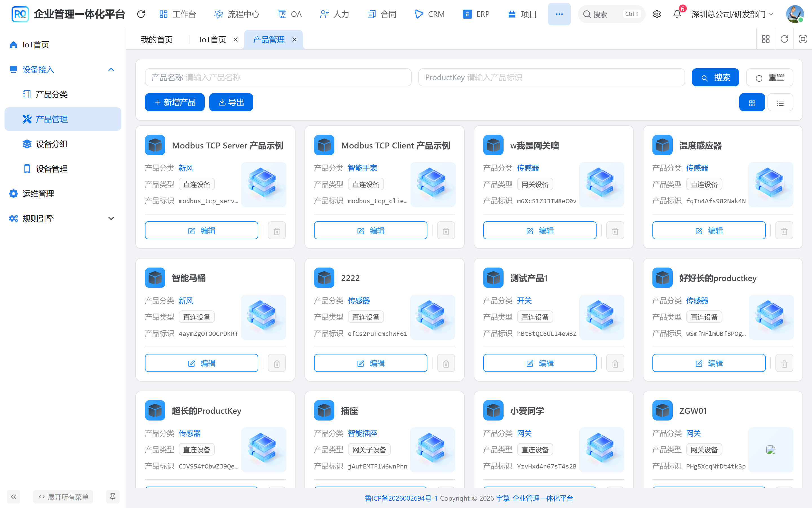
Task: Enter fullscreen content mode icon
Action: tap(803, 39)
